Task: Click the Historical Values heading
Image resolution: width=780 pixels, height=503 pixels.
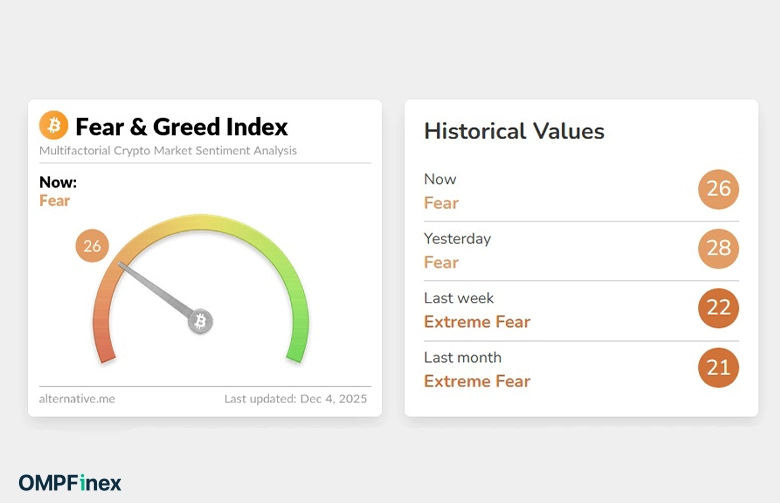Action: coord(514,131)
